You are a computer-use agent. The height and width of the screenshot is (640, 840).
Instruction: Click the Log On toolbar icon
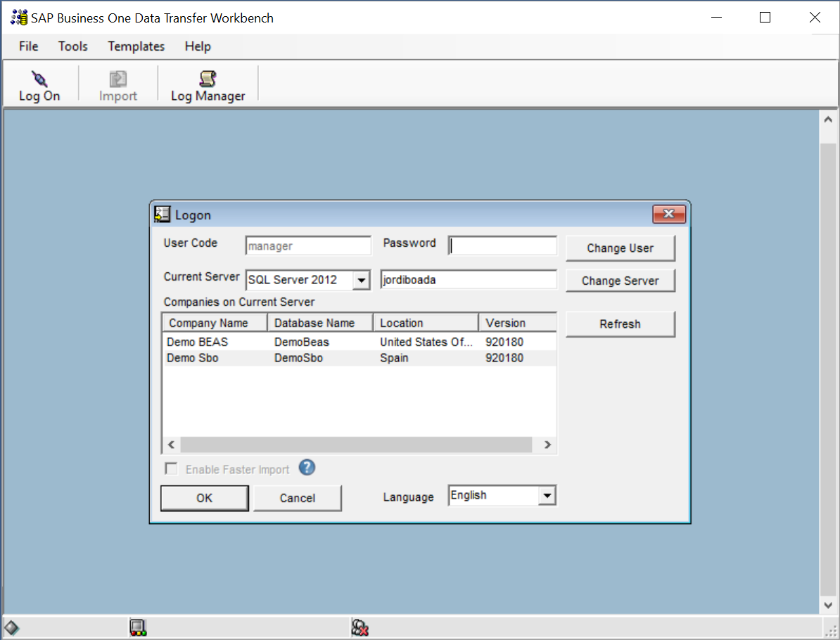pyautogui.click(x=39, y=86)
